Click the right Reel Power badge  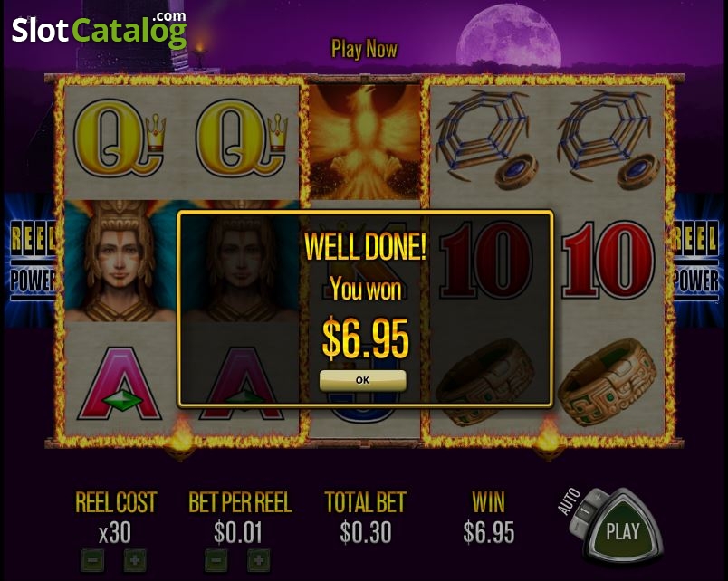(696, 261)
